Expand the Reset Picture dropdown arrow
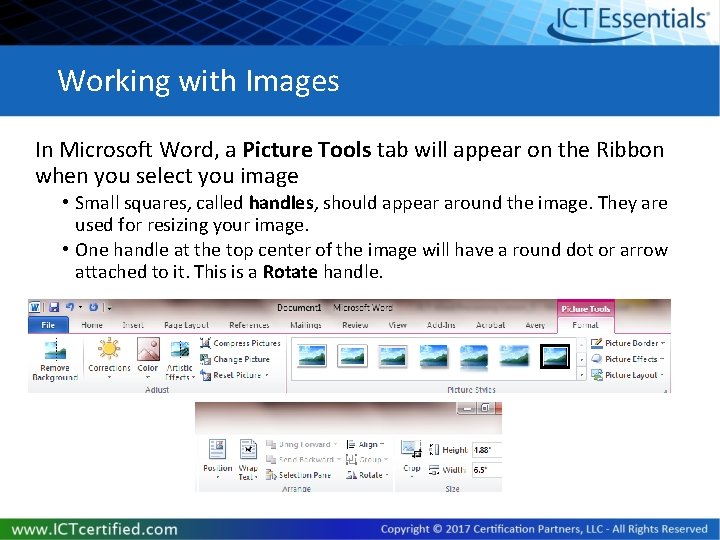Screen dimensions: 720x540 point(267,376)
